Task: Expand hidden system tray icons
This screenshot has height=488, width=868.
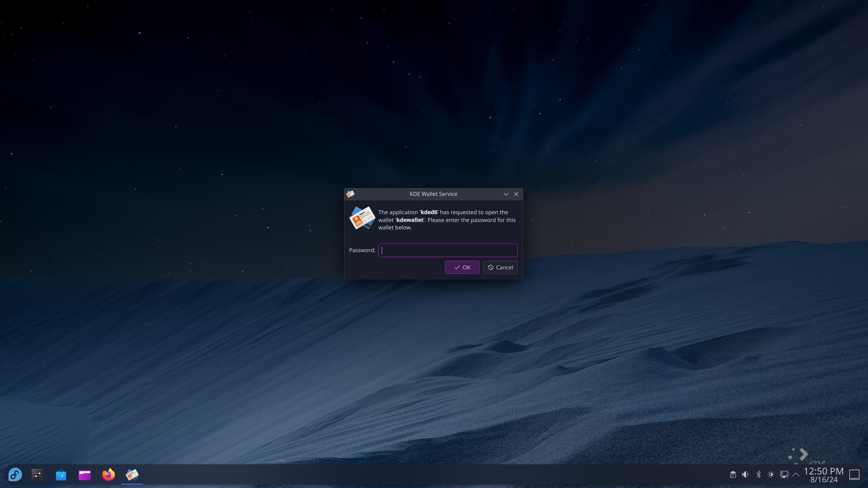Action: pos(796,474)
